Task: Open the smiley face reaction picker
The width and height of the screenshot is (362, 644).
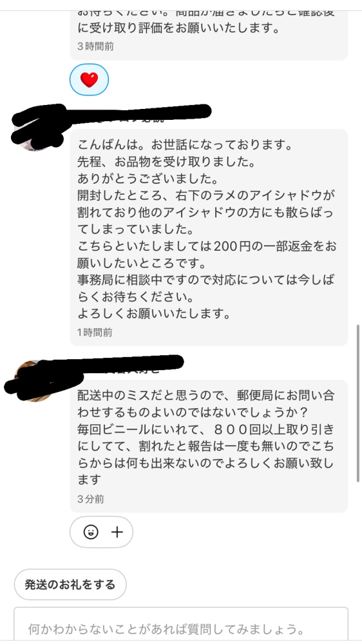Action: pyautogui.click(x=91, y=532)
